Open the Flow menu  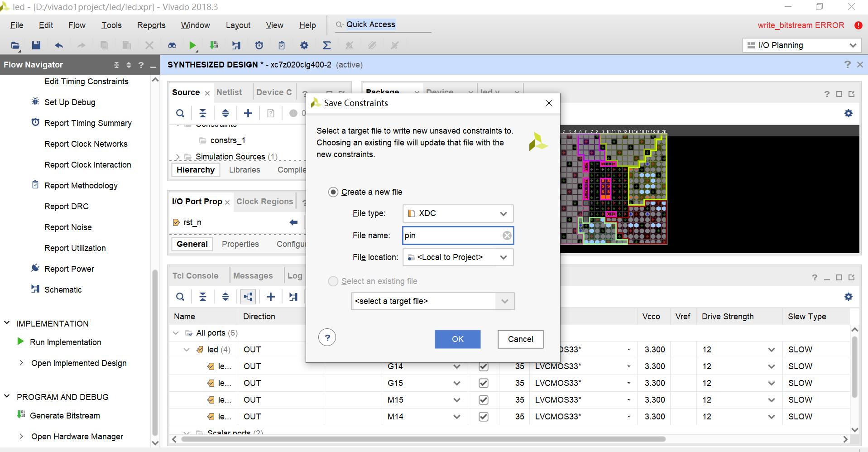pos(77,25)
